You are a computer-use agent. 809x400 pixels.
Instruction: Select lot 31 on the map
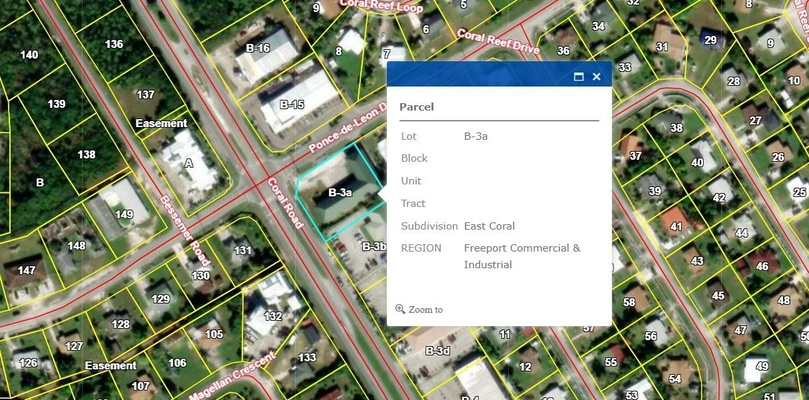coord(661,46)
